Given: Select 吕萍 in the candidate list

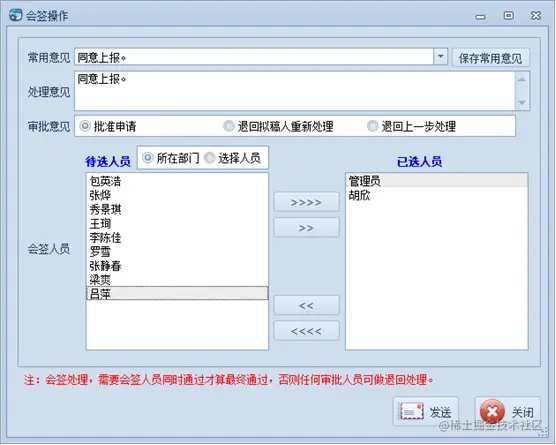Looking at the screenshot, I should tap(177, 294).
